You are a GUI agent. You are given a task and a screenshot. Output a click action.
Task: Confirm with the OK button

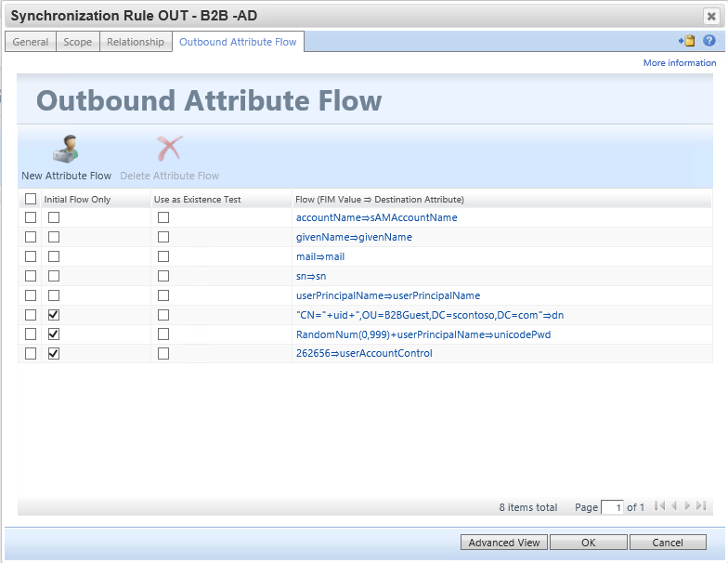[589, 543]
